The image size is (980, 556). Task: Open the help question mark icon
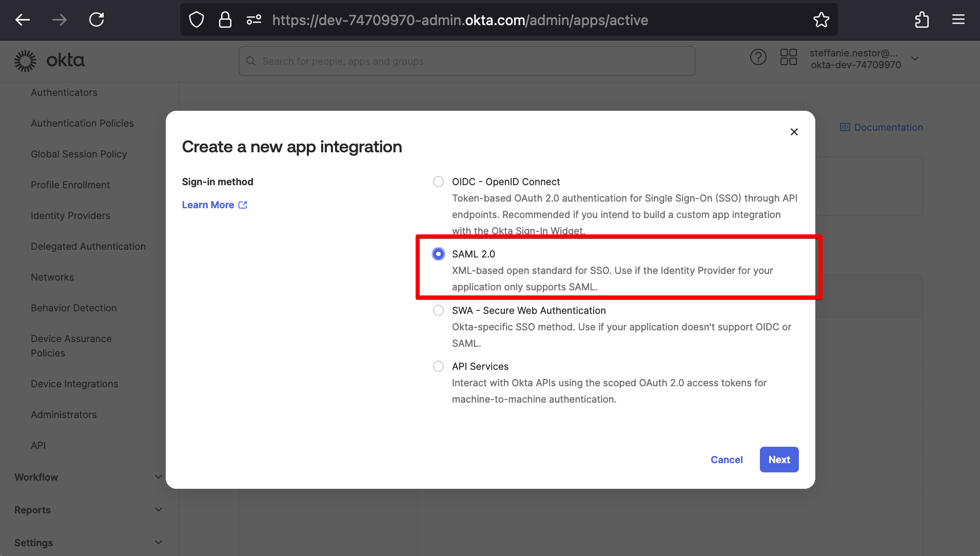(758, 57)
